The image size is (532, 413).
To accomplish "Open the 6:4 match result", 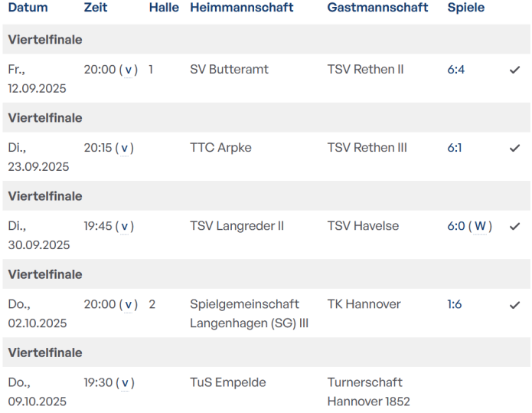I will [x=456, y=70].
